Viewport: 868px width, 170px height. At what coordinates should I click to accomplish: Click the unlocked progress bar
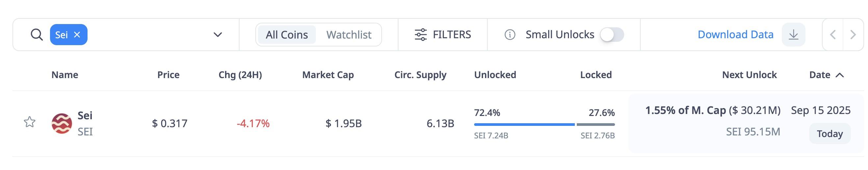coord(524,125)
